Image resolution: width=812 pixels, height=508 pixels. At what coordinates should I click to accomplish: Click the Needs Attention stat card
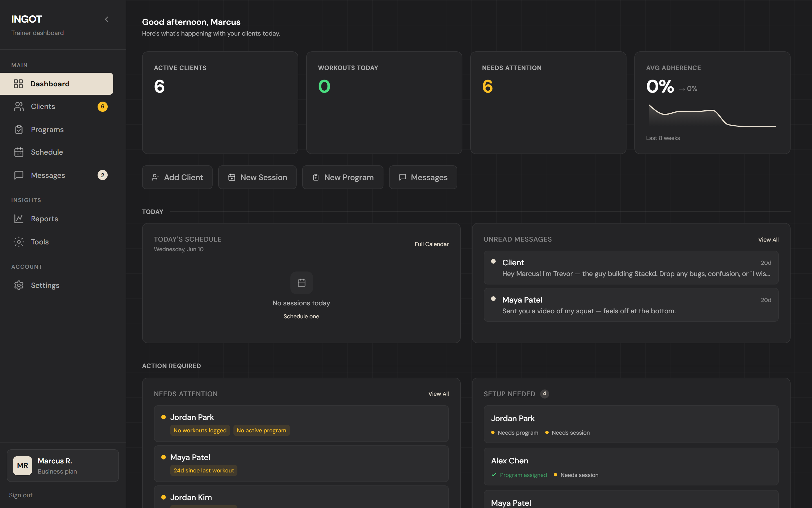click(x=548, y=103)
